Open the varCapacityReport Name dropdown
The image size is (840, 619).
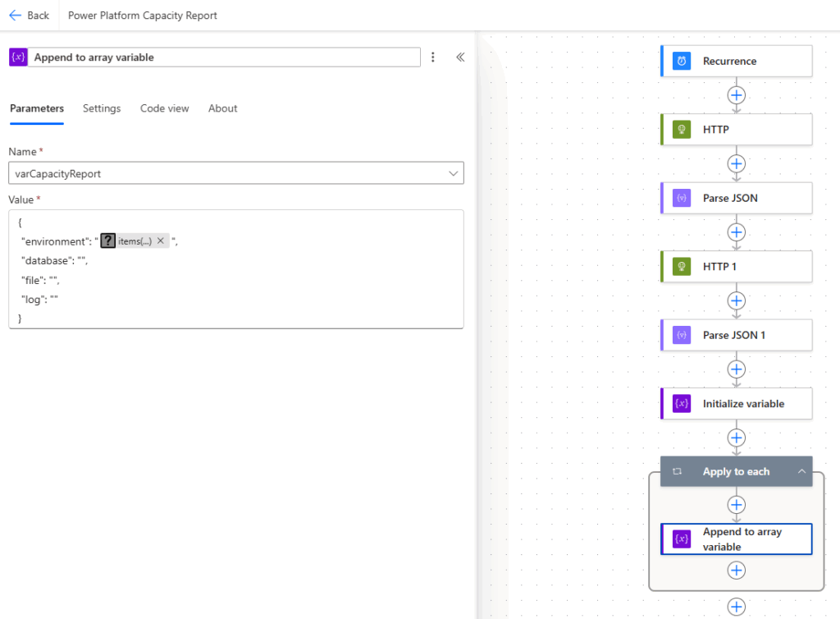coord(454,173)
